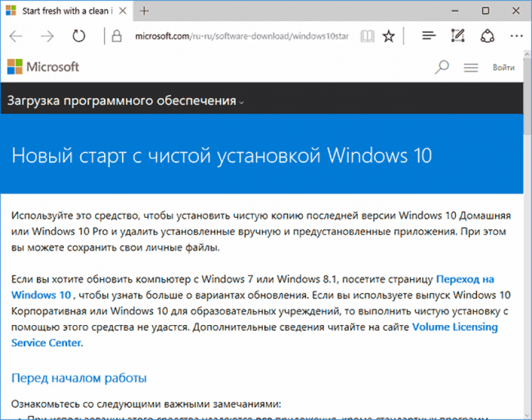The width and height of the screenshot is (532, 420).
Task: Go forward with the forward arrow
Action: point(47,36)
